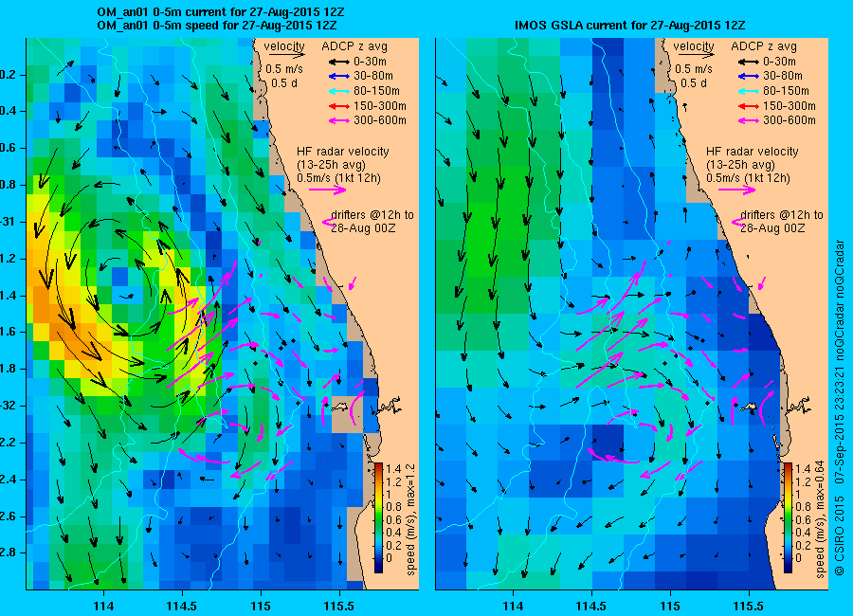This screenshot has height=616, width=853.
Task: Click the '115.5' longitude tick under right map
Action: click(x=749, y=606)
